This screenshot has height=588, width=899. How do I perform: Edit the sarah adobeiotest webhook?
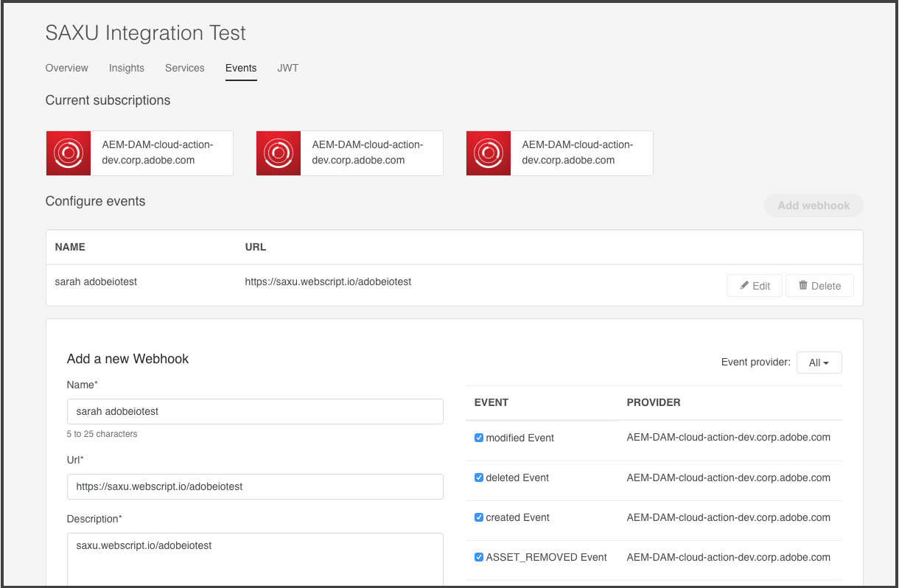(x=755, y=286)
